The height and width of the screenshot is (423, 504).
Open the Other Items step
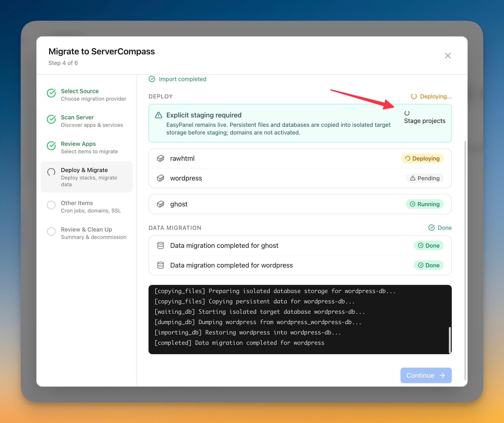[87, 207]
